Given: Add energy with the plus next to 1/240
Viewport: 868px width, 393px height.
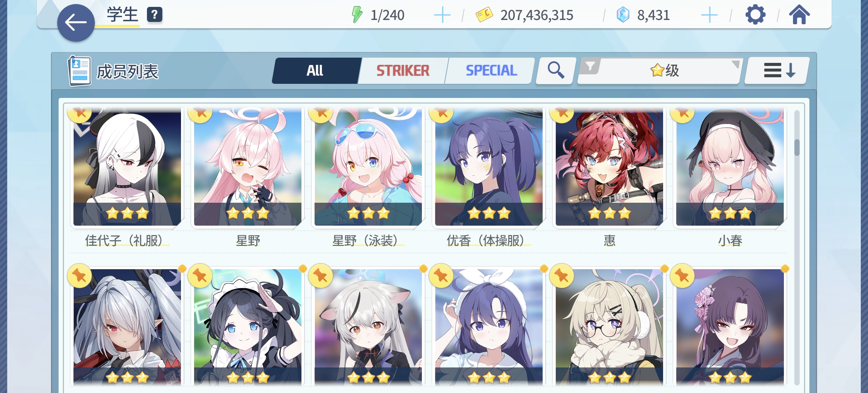Looking at the screenshot, I should (x=442, y=15).
